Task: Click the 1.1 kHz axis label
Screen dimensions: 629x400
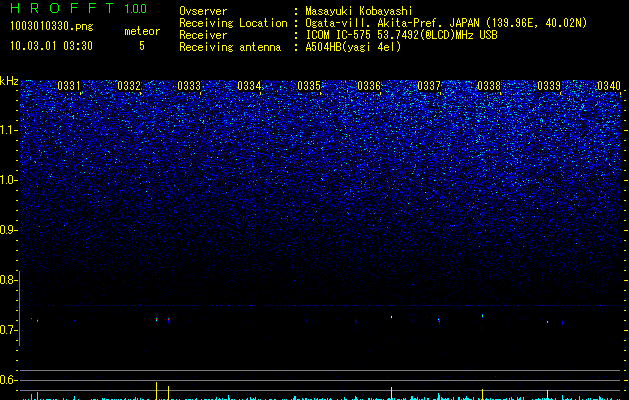Action: tap(9, 130)
